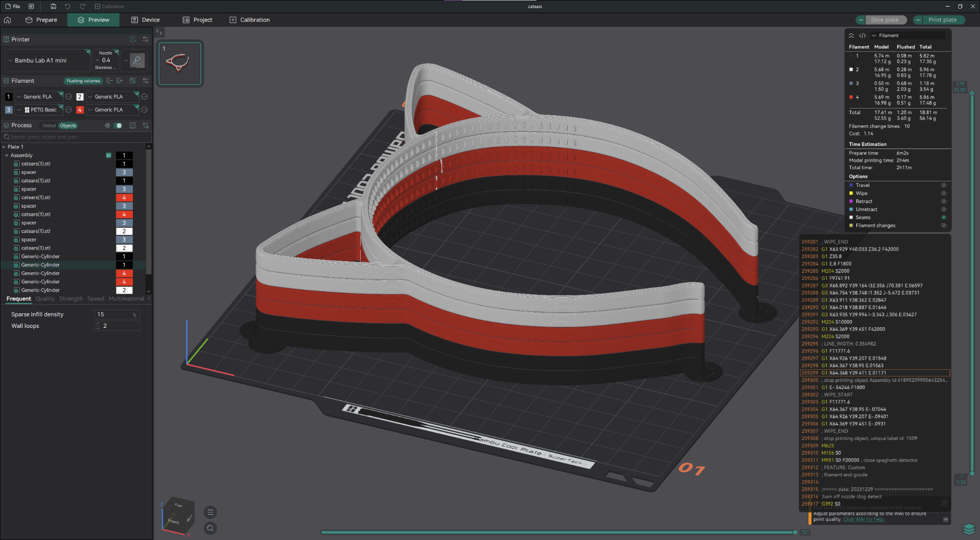This screenshot has width=980, height=540.
Task: Click the magnifier icon below the viewport
Action: [210, 528]
